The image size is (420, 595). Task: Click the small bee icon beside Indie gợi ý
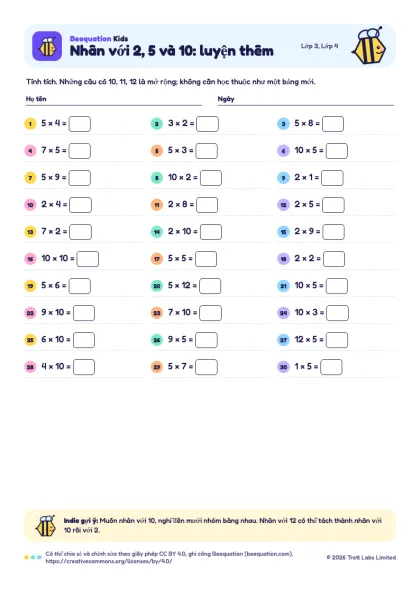coord(46,526)
